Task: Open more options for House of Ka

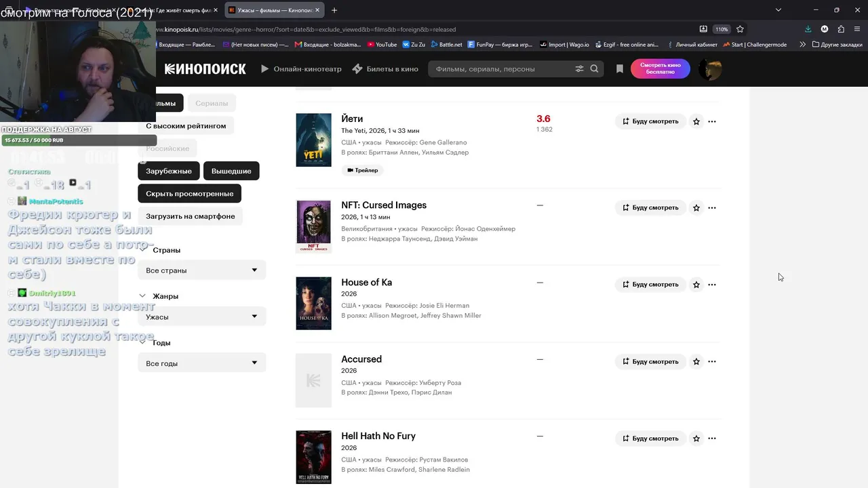Action: tap(712, 285)
